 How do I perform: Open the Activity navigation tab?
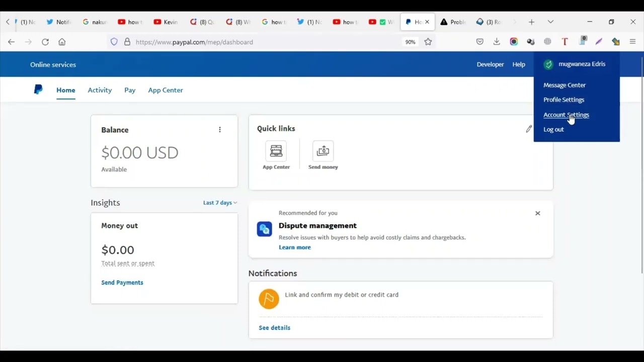[100, 90]
